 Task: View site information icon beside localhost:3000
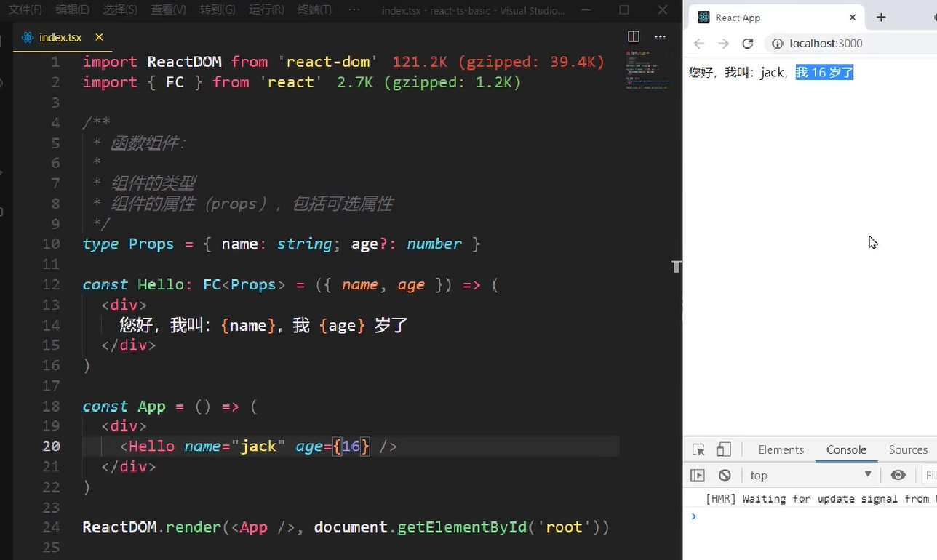777,44
